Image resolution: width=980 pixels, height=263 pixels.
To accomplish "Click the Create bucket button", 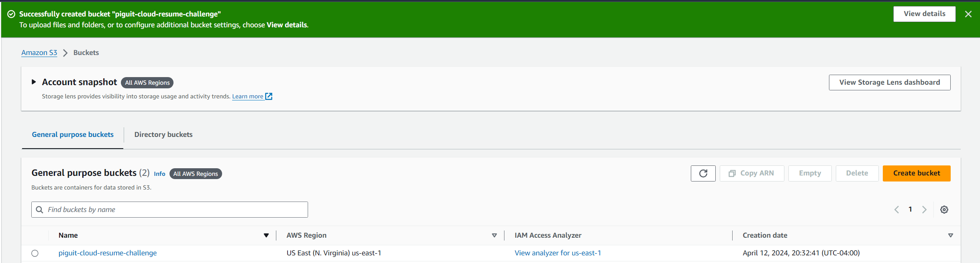I will [x=917, y=173].
